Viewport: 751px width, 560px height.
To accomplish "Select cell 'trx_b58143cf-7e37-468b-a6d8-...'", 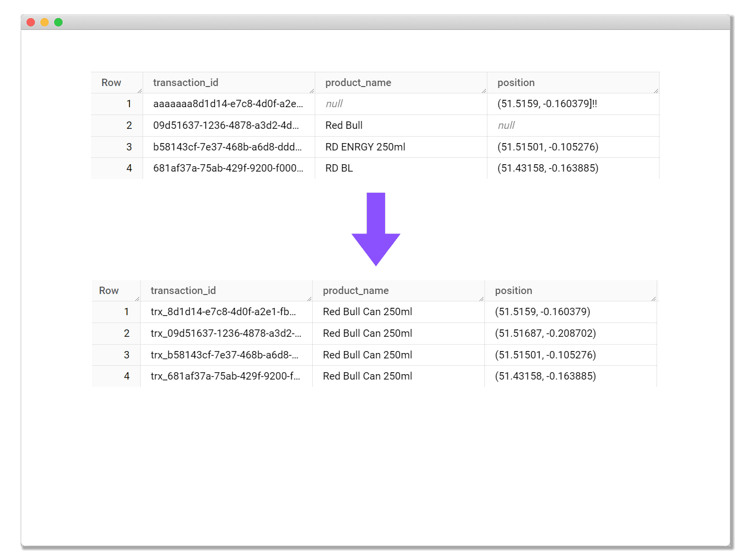I will (226, 355).
